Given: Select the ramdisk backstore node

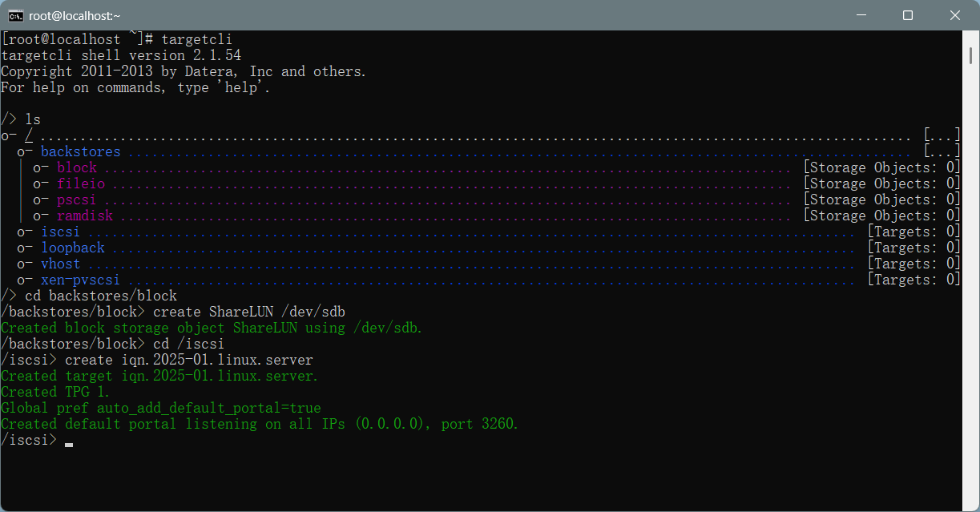Looking at the screenshot, I should (85, 216).
